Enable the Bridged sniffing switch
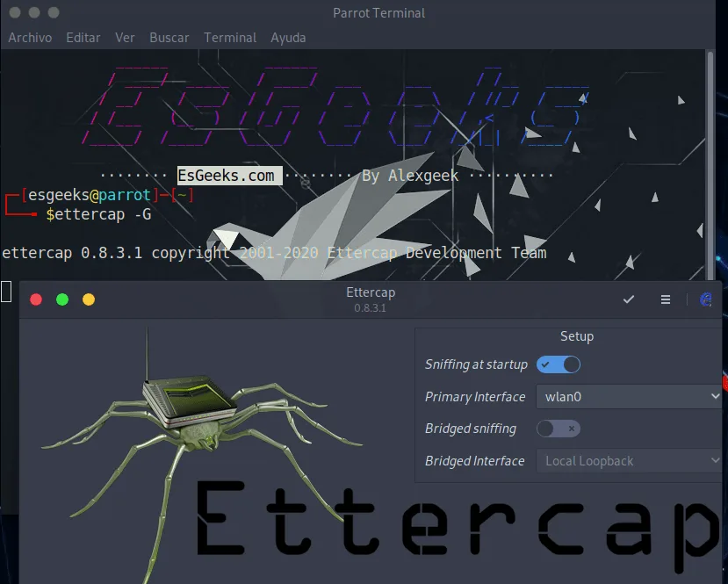 tap(558, 429)
